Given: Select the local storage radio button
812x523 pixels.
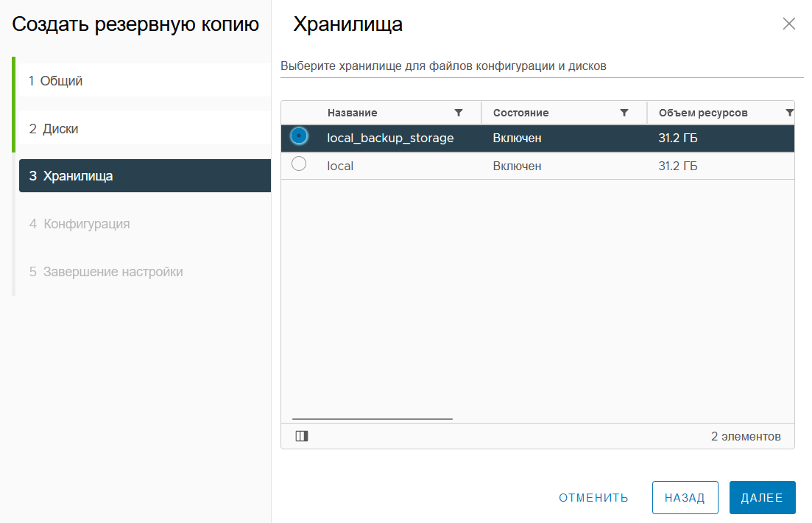Looking at the screenshot, I should click(299, 164).
